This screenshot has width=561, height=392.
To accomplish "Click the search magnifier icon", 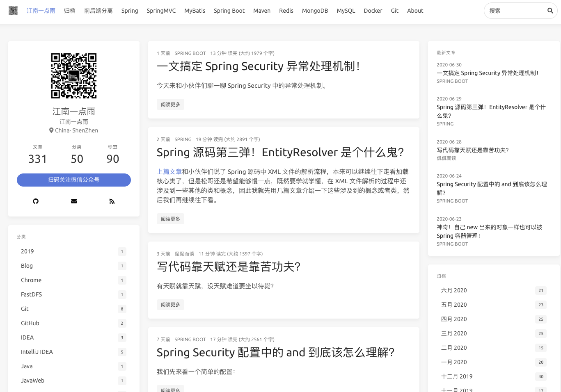I will (x=550, y=11).
